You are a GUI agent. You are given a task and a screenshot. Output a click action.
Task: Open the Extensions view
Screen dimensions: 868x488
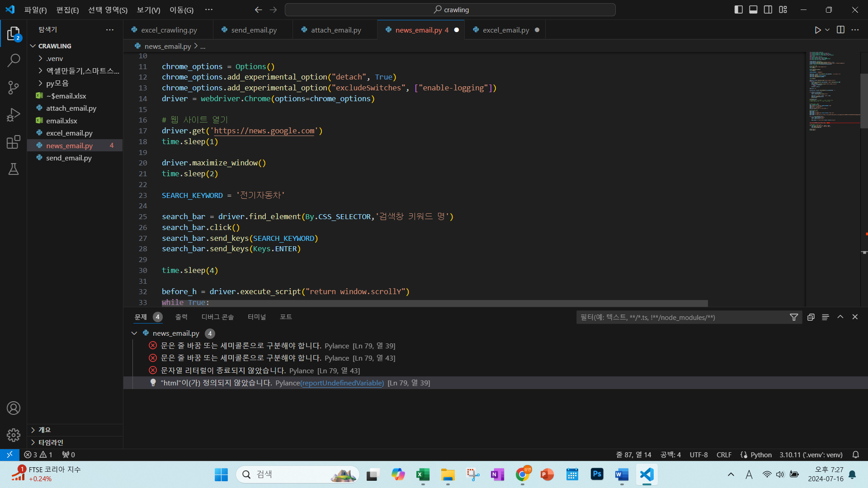[14, 142]
